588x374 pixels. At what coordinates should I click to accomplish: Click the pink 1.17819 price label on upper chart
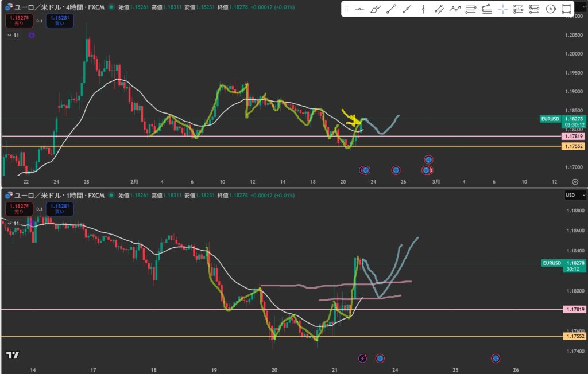(x=574, y=136)
